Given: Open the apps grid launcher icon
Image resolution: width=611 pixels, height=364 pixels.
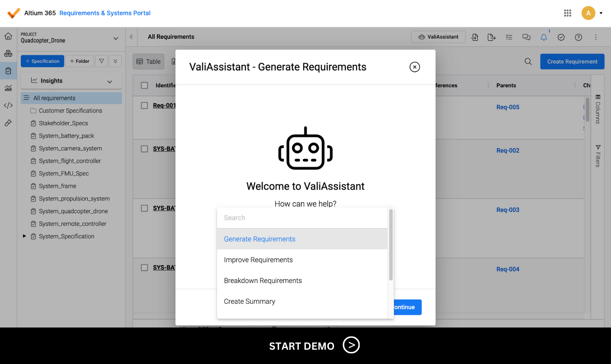Looking at the screenshot, I should (x=567, y=13).
